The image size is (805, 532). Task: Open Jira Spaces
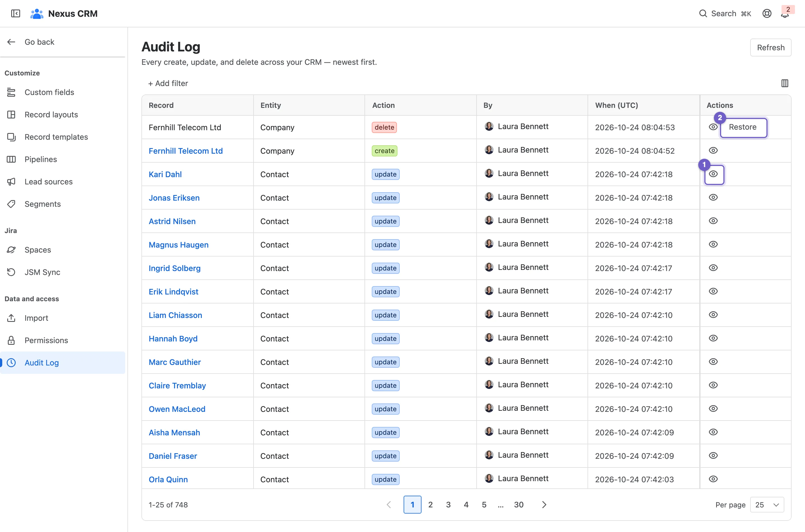(x=63, y=250)
